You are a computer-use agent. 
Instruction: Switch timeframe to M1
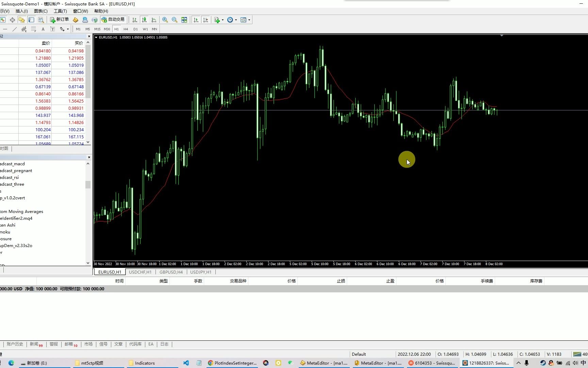click(78, 29)
